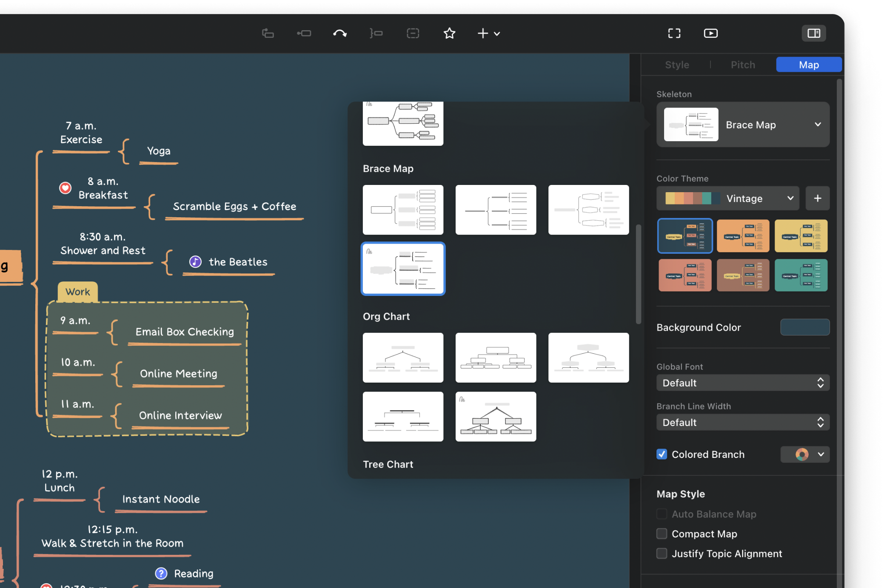Click the insert topic after icon
887x588 pixels.
[304, 33]
